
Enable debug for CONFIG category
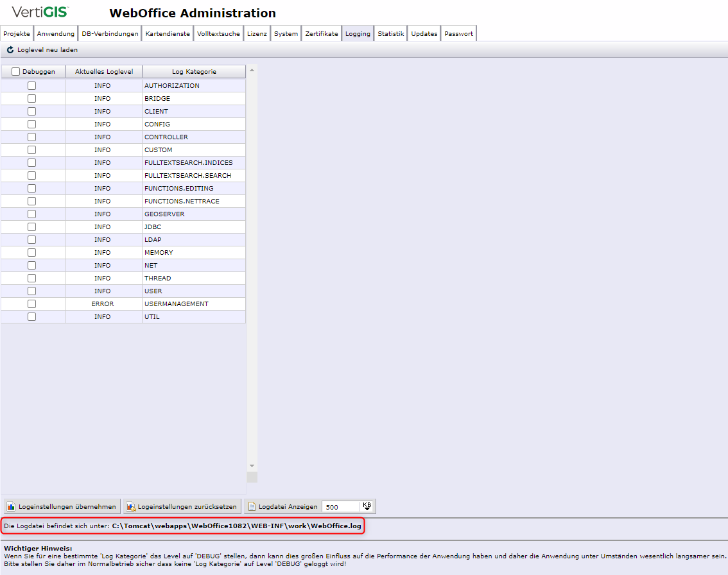click(x=31, y=124)
